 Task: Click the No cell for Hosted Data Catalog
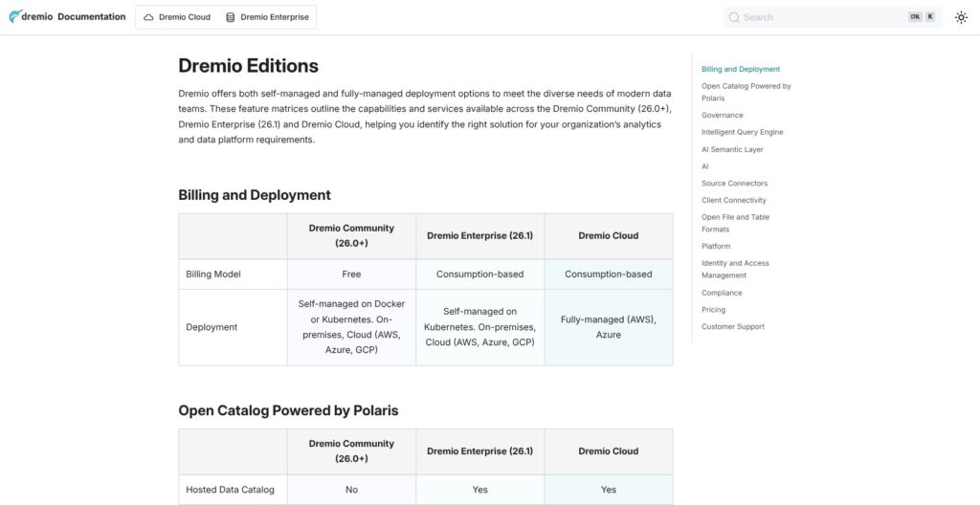351,490
